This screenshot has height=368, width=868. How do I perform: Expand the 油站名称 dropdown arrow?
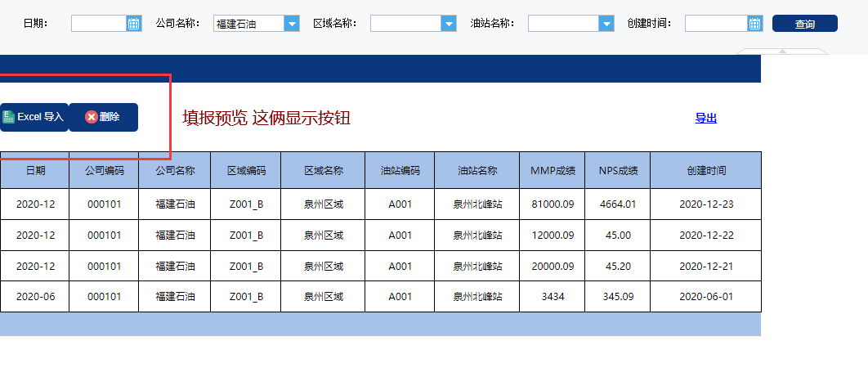coord(606,23)
